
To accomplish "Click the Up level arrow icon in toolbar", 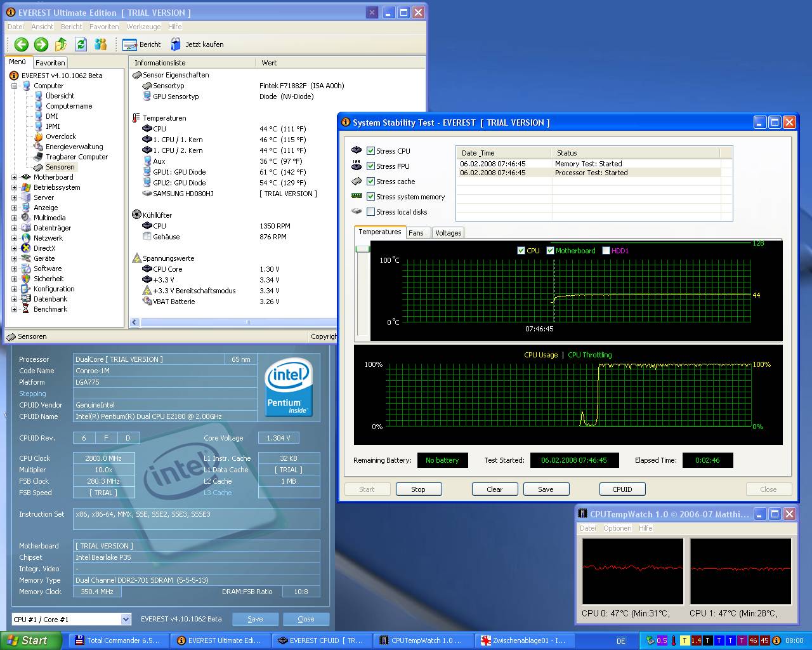I will tap(61, 44).
